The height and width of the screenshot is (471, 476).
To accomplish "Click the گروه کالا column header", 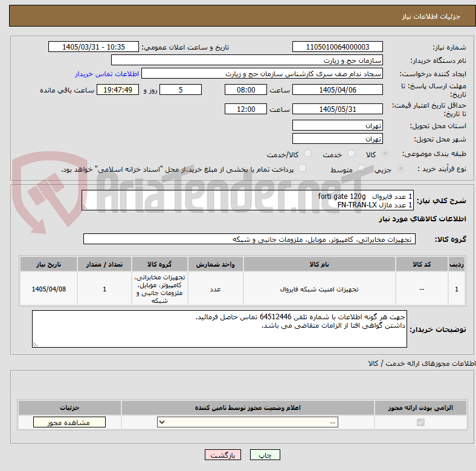I will (x=159, y=264).
